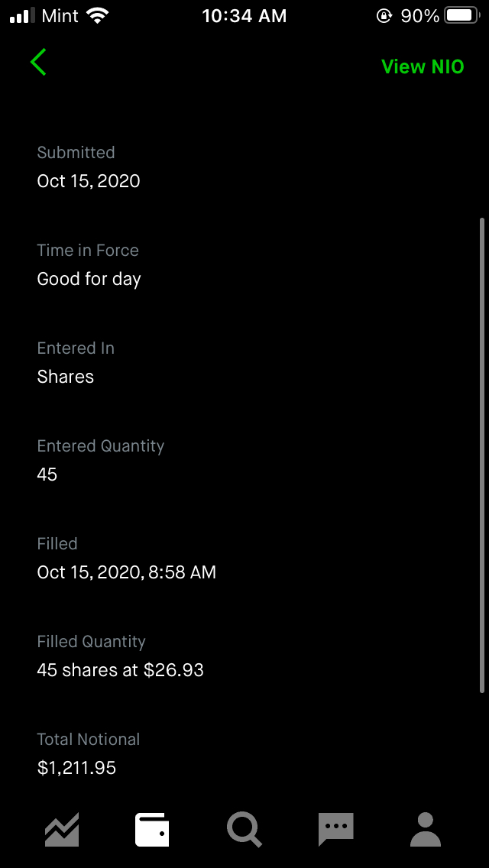Tap the Total Notional $1,211.95 amount
Viewport: 489px width, 868px height.
(x=76, y=768)
